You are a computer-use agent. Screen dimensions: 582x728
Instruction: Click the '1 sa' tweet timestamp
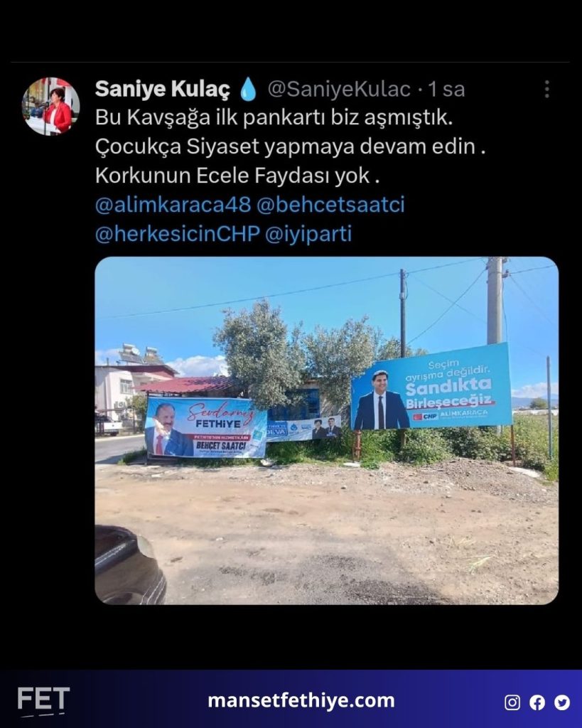click(x=446, y=89)
